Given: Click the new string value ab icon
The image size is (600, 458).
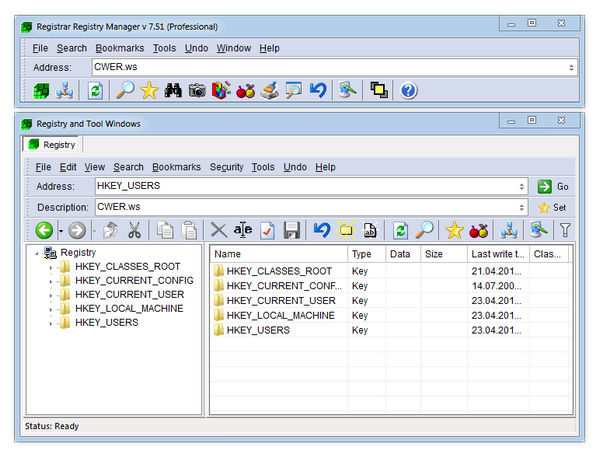Looking at the screenshot, I should 370,230.
